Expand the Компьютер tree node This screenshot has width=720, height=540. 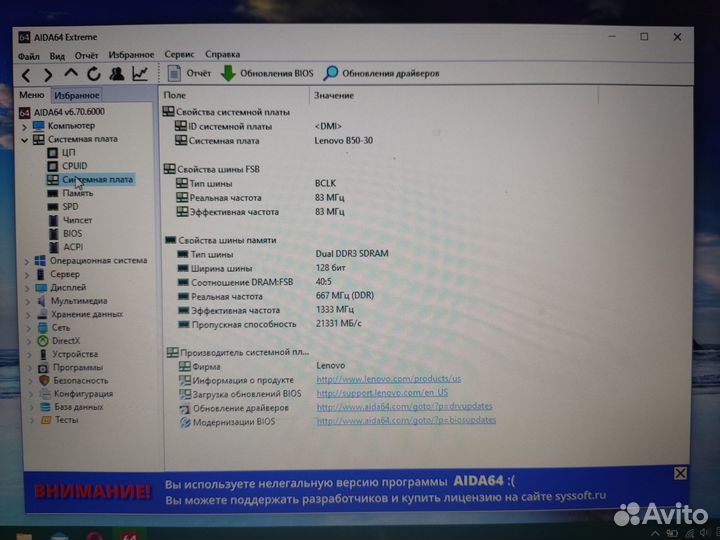coord(24,126)
